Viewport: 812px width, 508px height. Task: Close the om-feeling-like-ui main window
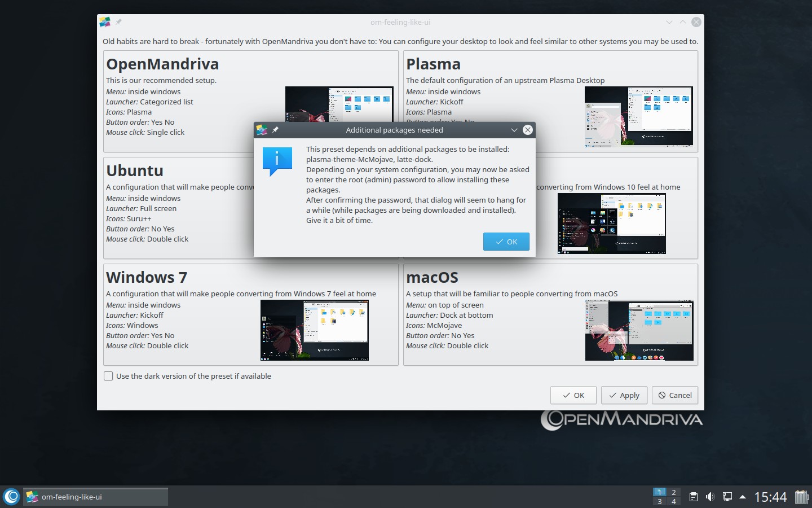pyautogui.click(x=696, y=22)
